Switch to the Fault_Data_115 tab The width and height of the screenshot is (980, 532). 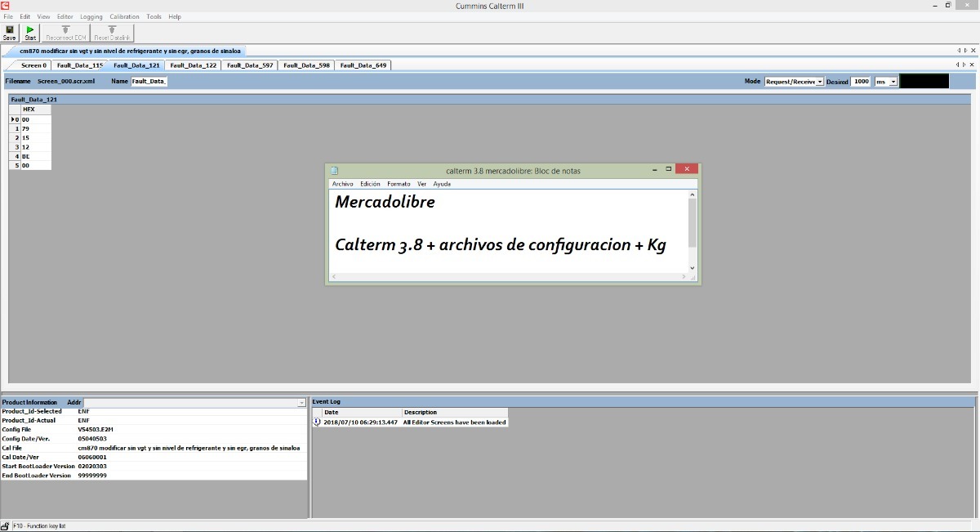tap(79, 65)
